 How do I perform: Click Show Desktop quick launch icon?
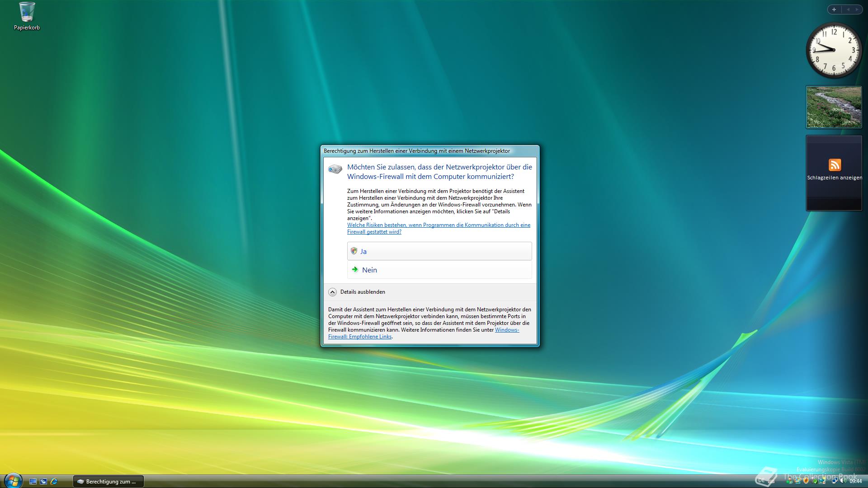point(33,482)
